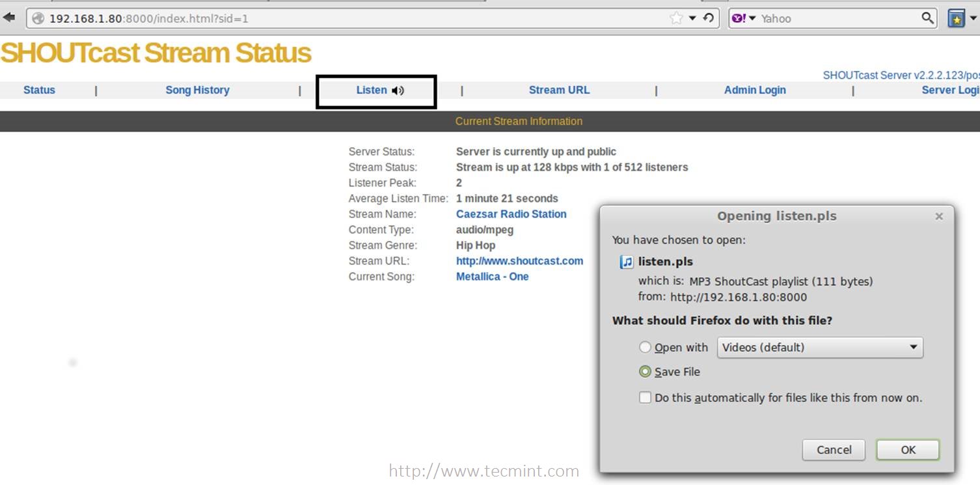980x485 pixels.
Task: Open the bookmarks toolbar button
Action: coord(956,18)
